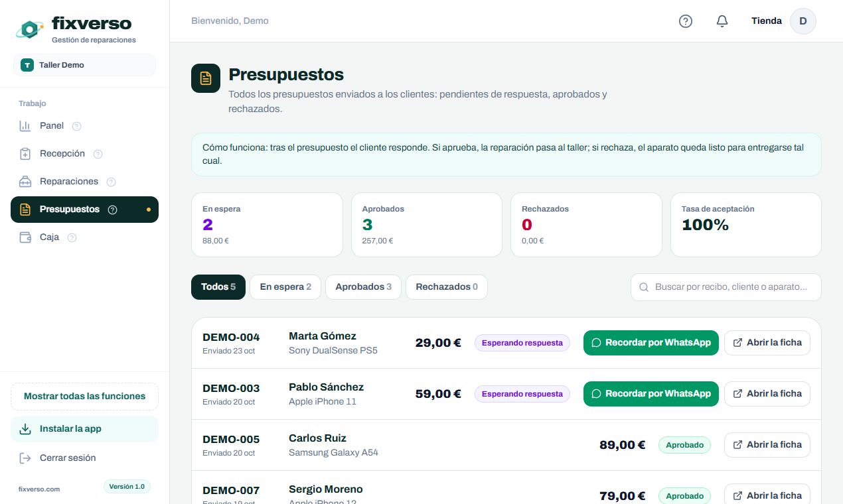This screenshot has width=843, height=504.
Task: Click the Aprobados summary card
Action: click(x=427, y=225)
